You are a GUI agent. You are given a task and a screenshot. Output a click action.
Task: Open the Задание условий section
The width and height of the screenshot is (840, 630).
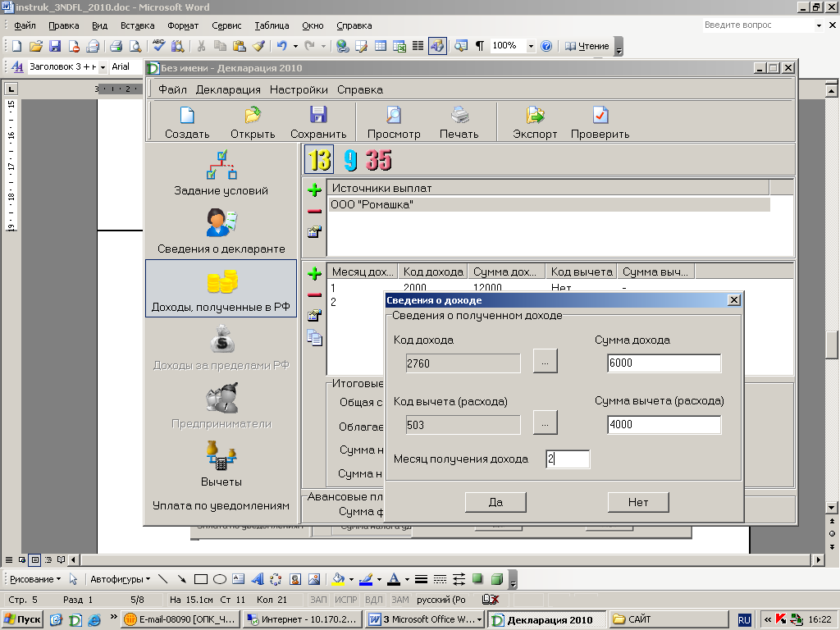coord(221,174)
